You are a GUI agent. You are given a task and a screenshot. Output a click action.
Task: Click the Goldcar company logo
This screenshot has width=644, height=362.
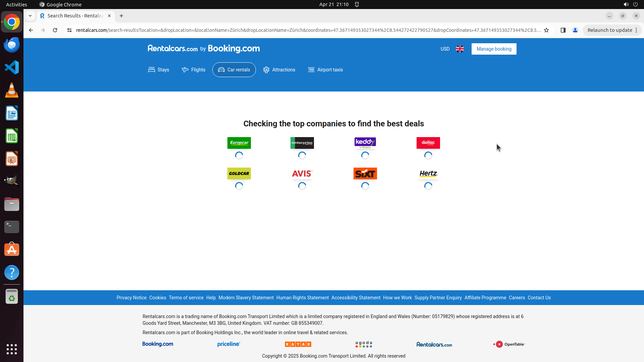239,174
